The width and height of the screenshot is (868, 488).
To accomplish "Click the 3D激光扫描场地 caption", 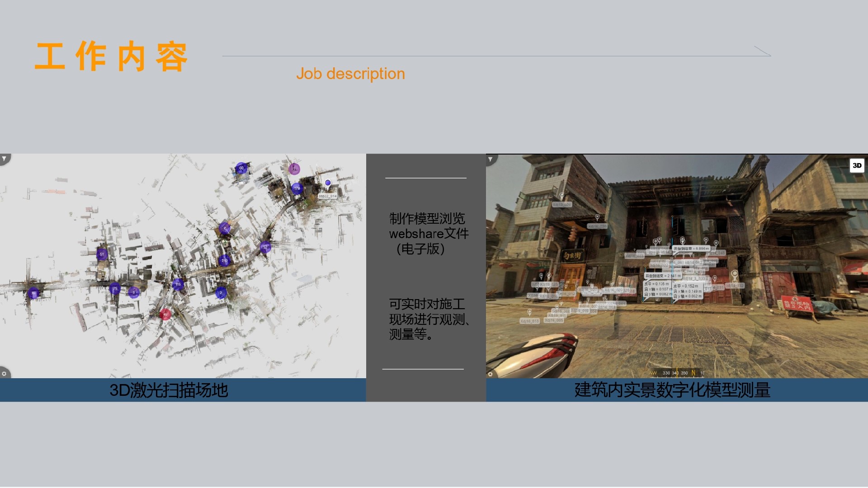I will coord(169,390).
